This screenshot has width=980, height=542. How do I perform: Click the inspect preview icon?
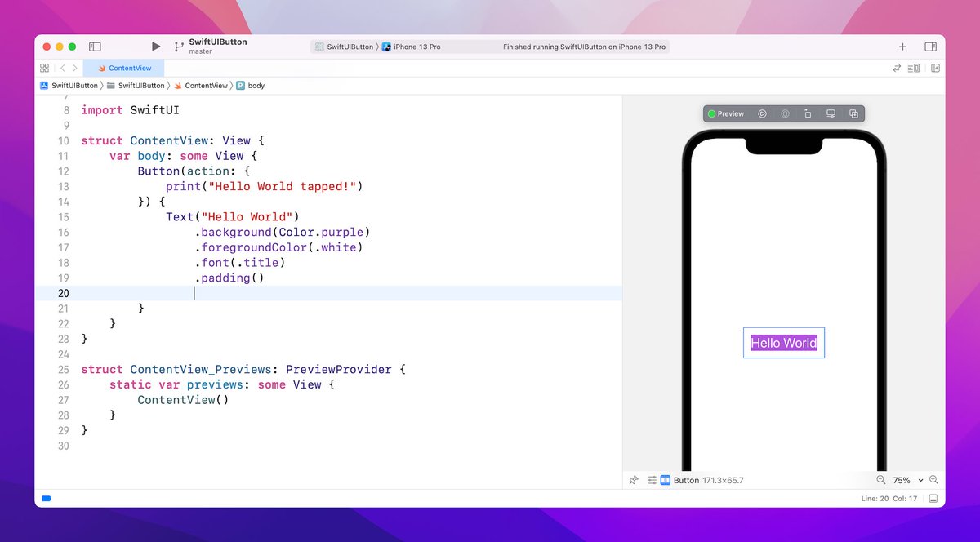(x=785, y=113)
